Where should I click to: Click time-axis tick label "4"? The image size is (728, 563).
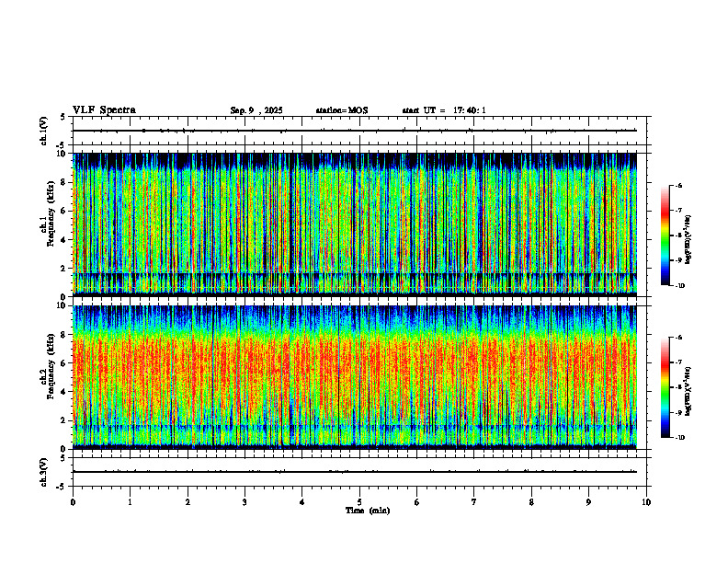[x=302, y=502]
